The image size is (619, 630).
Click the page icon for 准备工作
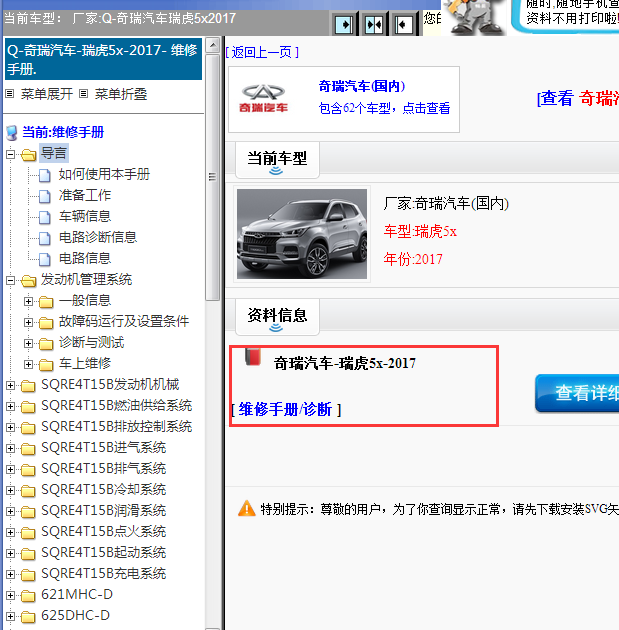tap(45, 196)
